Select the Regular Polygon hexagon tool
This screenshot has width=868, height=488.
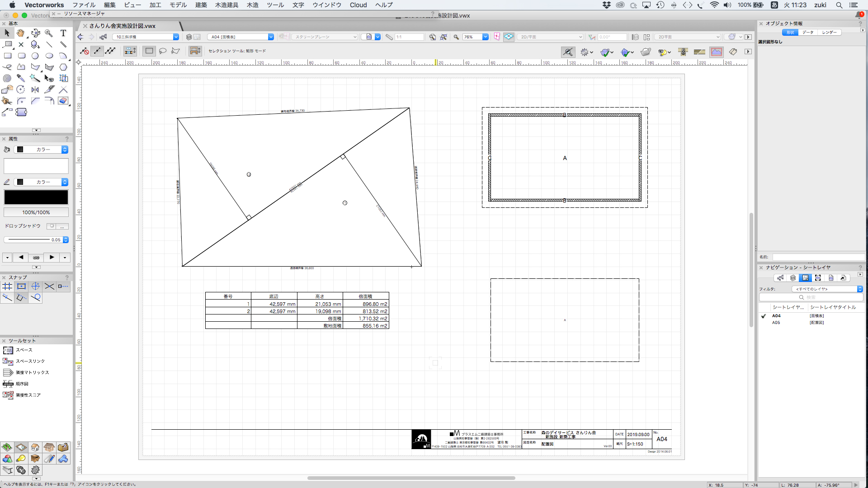click(x=63, y=67)
